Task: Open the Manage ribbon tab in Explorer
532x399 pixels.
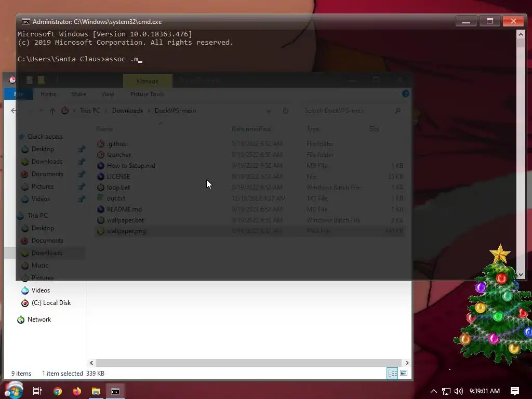Action: [x=147, y=81]
